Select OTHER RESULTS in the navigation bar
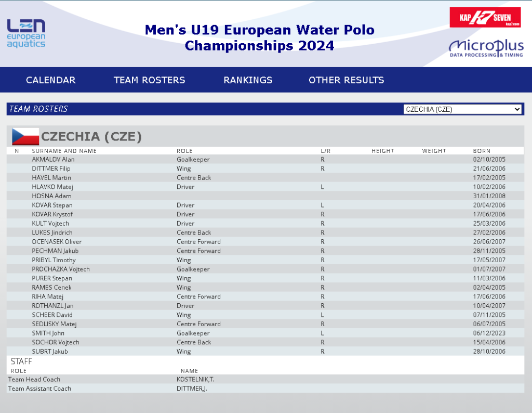This screenshot has height=413, width=532. (347, 80)
